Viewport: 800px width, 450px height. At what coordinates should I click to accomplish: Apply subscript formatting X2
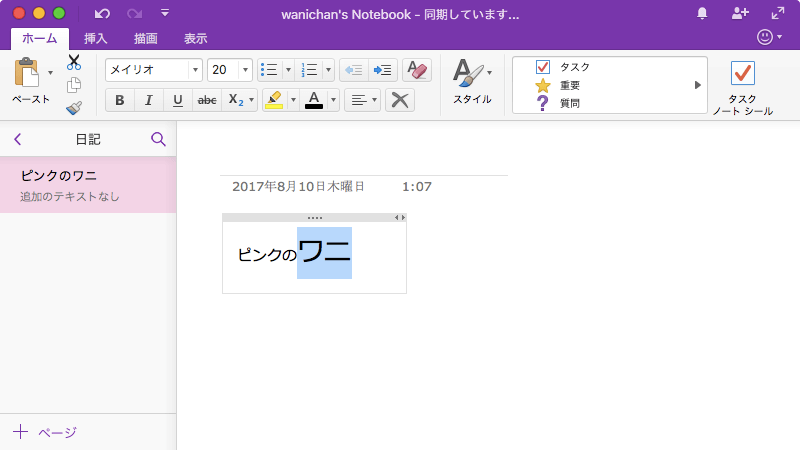236,100
